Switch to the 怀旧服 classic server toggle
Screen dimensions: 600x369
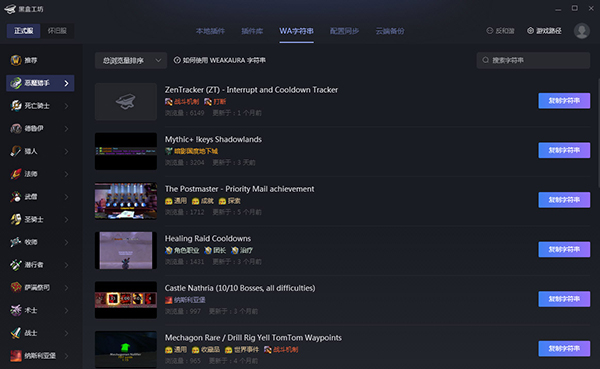[57, 31]
